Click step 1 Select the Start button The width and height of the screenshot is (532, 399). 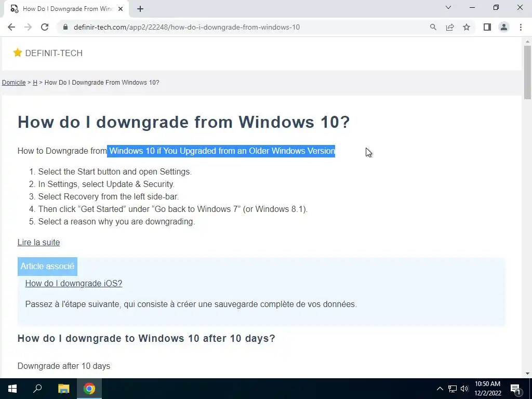point(115,171)
